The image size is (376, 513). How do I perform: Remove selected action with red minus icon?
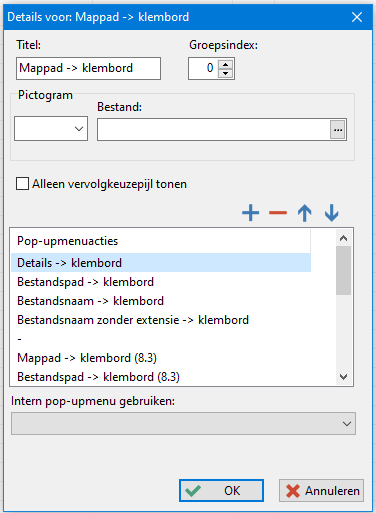click(x=278, y=213)
